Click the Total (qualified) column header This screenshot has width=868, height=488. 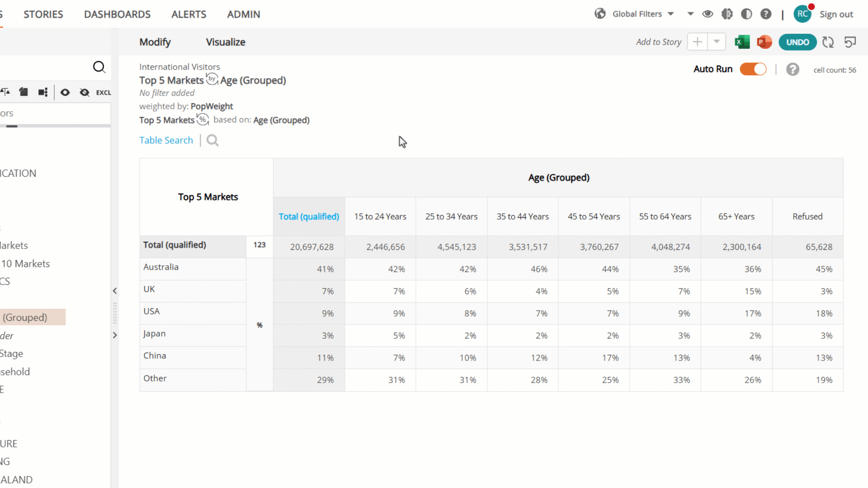coord(309,216)
